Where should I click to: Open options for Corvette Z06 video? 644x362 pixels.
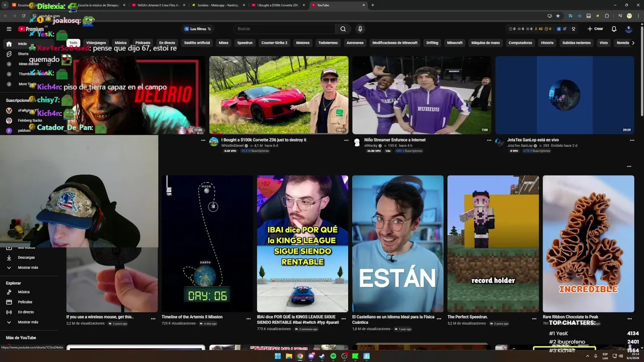pyautogui.click(x=346, y=140)
